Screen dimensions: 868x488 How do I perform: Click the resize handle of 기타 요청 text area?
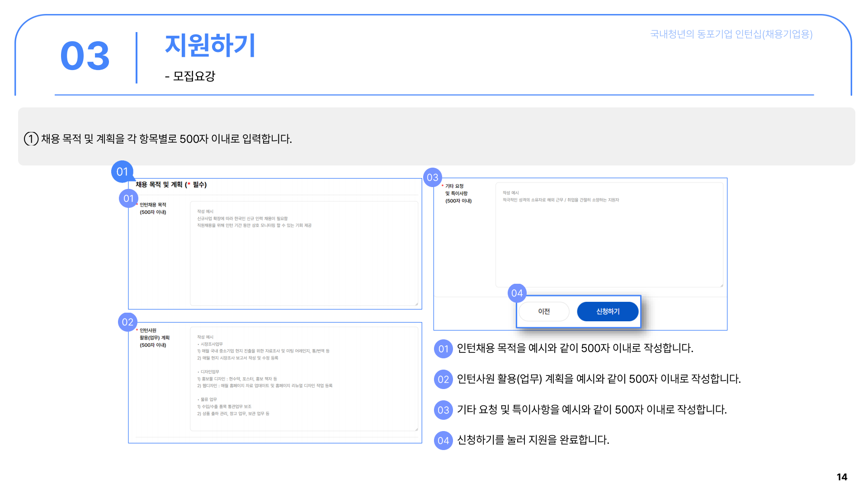click(x=722, y=286)
